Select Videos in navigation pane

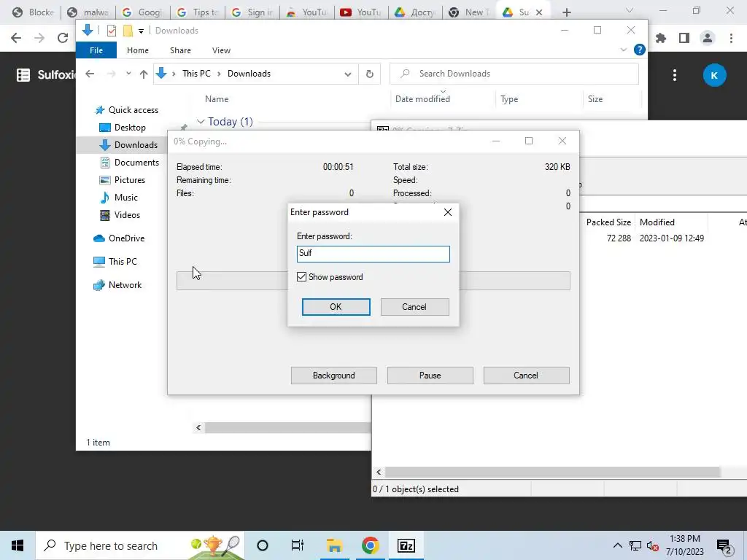127,215
